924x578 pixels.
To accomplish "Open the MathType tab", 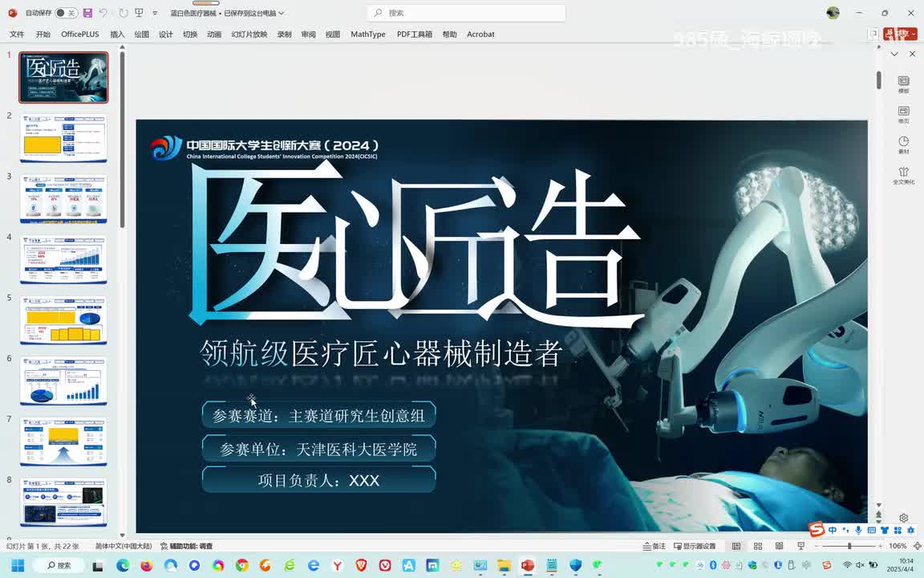I will point(367,35).
